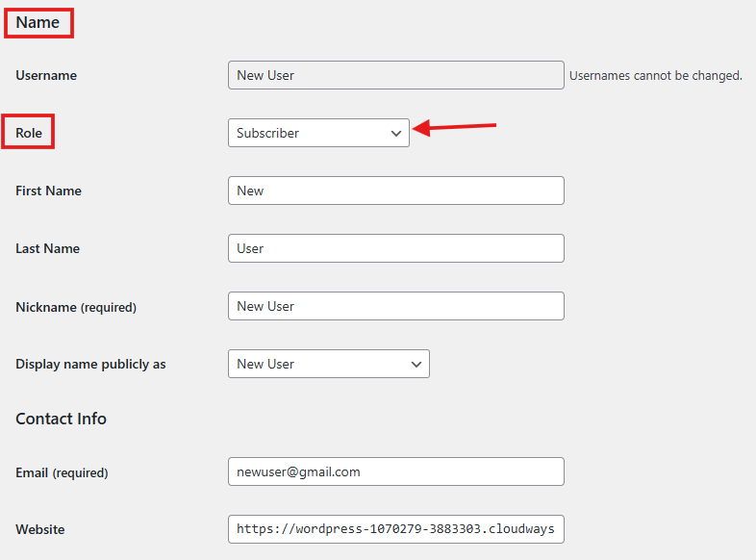The height and width of the screenshot is (560, 756).
Task: Focus the Last Name text field
Action: [395, 248]
